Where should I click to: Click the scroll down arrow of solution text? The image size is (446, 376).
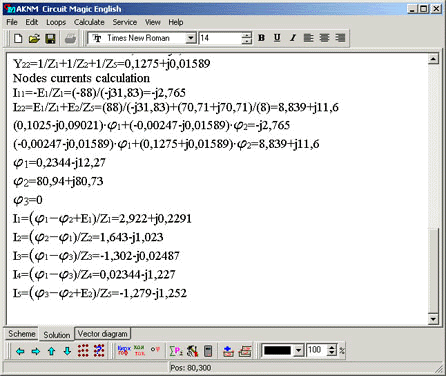click(433, 319)
